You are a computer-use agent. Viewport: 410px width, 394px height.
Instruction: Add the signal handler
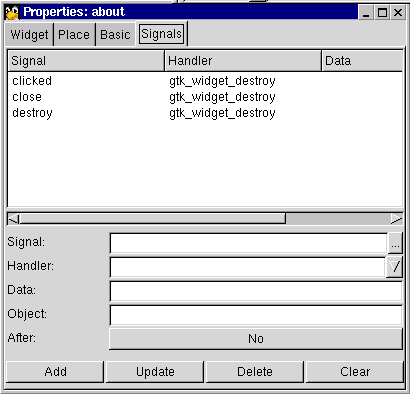pos(55,372)
